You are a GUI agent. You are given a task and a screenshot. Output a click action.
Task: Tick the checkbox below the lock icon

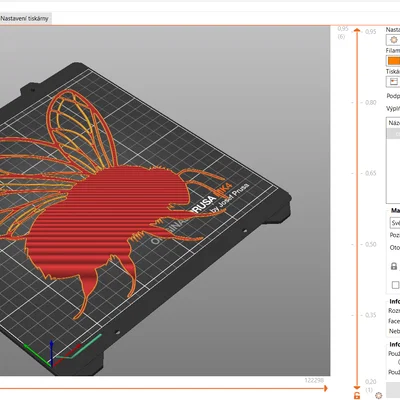(395, 285)
